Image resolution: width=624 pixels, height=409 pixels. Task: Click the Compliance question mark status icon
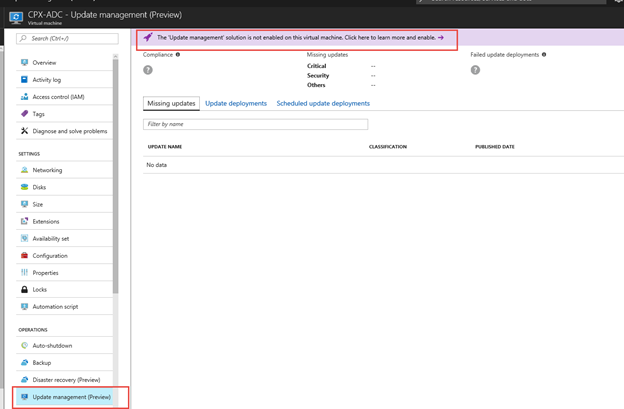coord(148,70)
